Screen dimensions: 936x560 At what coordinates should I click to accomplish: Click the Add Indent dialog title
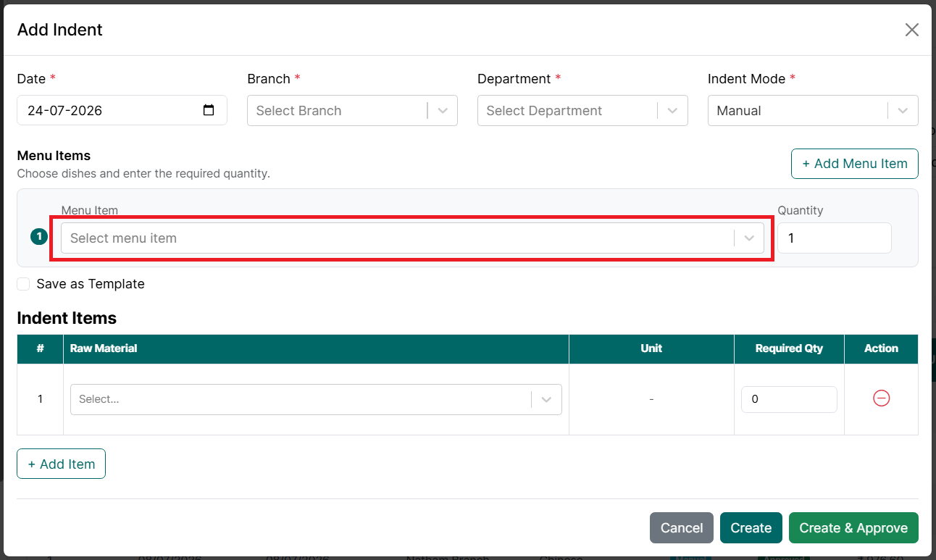coord(60,30)
